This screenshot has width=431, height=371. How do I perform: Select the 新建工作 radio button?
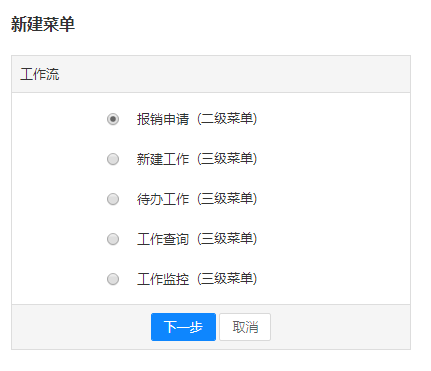(x=113, y=159)
